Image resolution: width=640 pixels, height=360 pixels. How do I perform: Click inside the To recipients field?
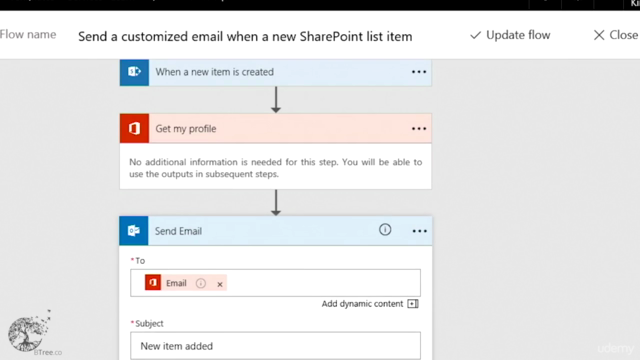(276, 283)
